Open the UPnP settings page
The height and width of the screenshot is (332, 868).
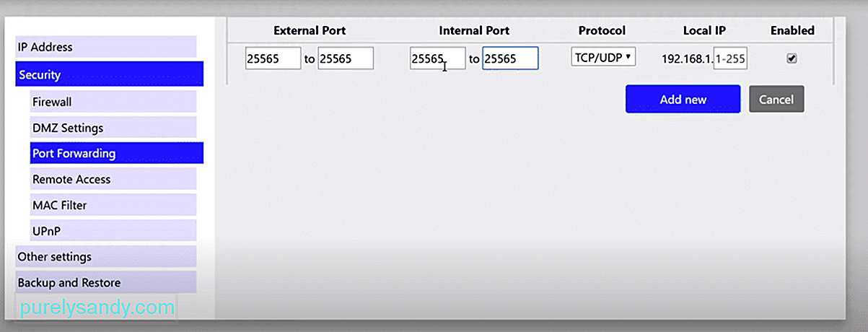coord(113,231)
